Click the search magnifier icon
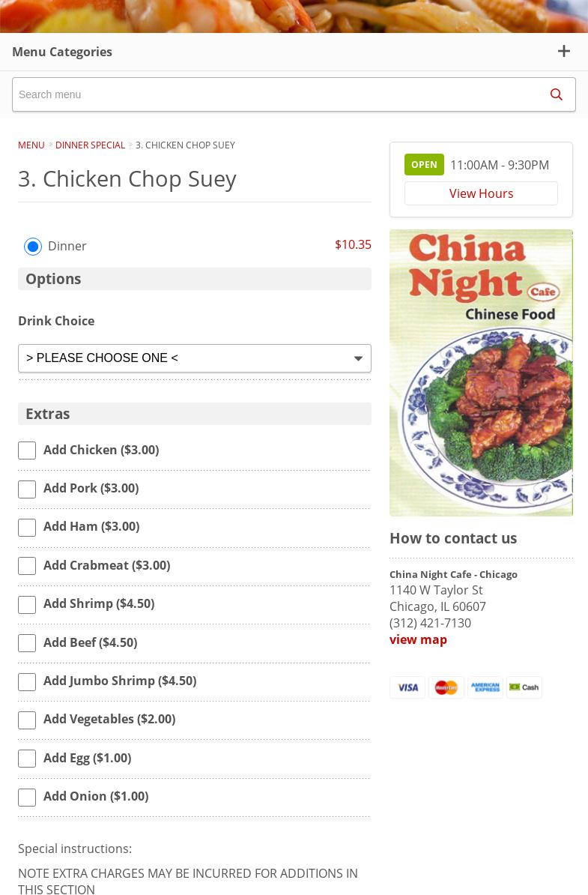The height and width of the screenshot is (895, 588). click(x=556, y=94)
